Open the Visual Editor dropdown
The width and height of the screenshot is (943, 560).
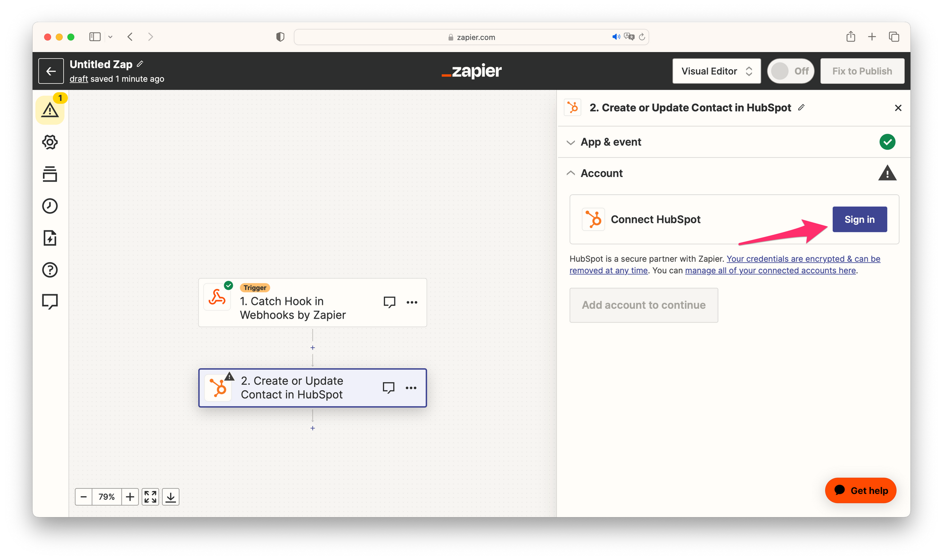point(717,71)
